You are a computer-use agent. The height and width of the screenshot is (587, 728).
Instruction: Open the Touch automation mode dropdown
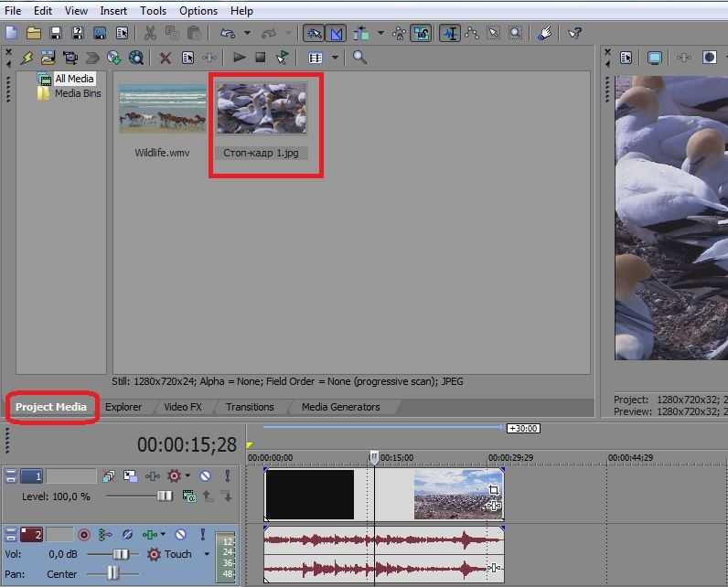click(207, 553)
